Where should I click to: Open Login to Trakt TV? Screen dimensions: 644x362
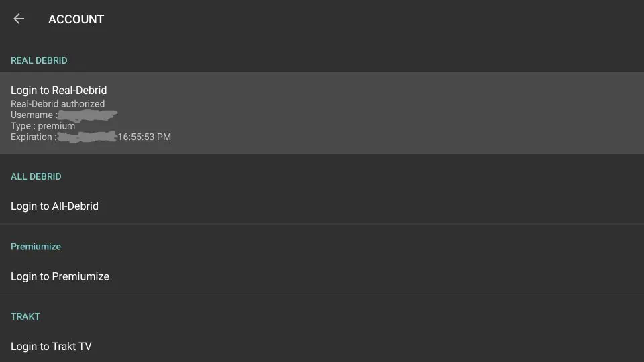pyautogui.click(x=51, y=347)
